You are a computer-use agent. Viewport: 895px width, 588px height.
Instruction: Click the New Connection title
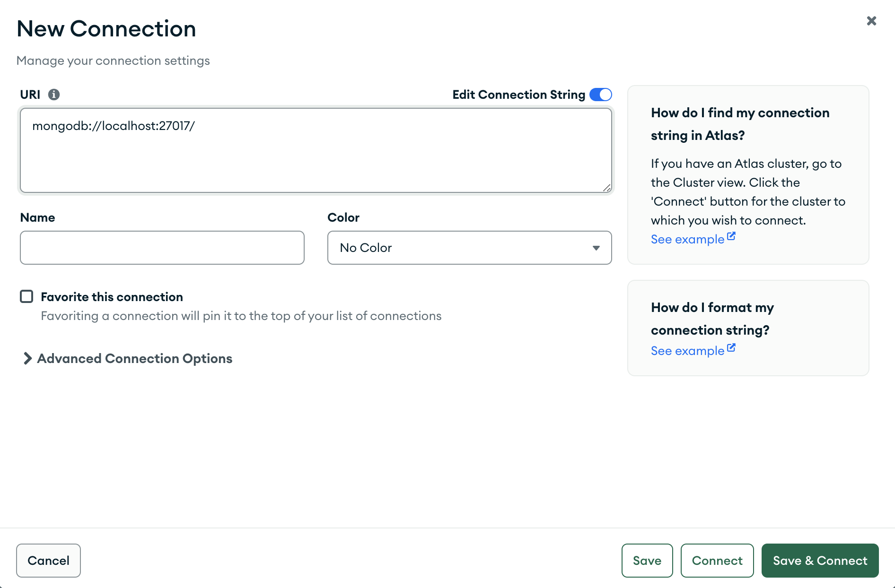pos(106,29)
